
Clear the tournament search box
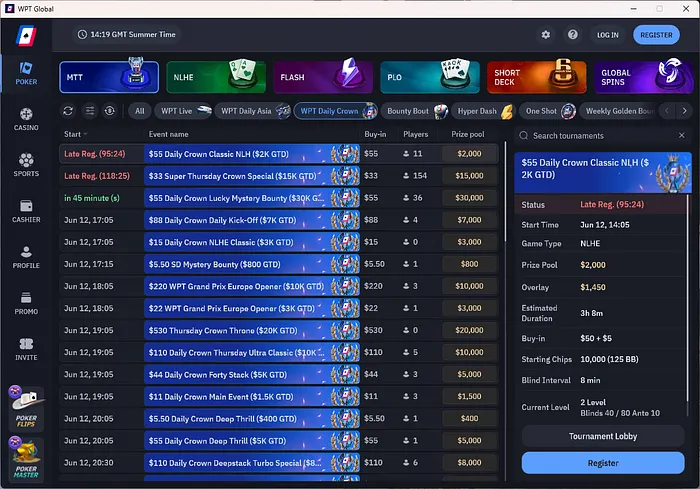coord(681,135)
